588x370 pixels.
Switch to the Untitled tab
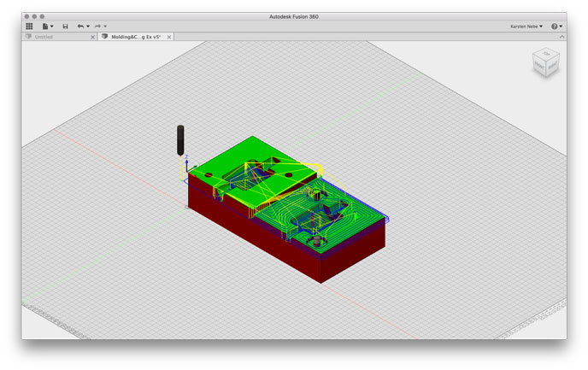coord(44,37)
